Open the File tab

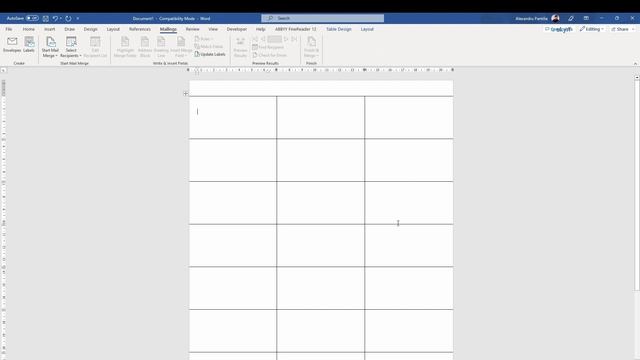[9, 29]
